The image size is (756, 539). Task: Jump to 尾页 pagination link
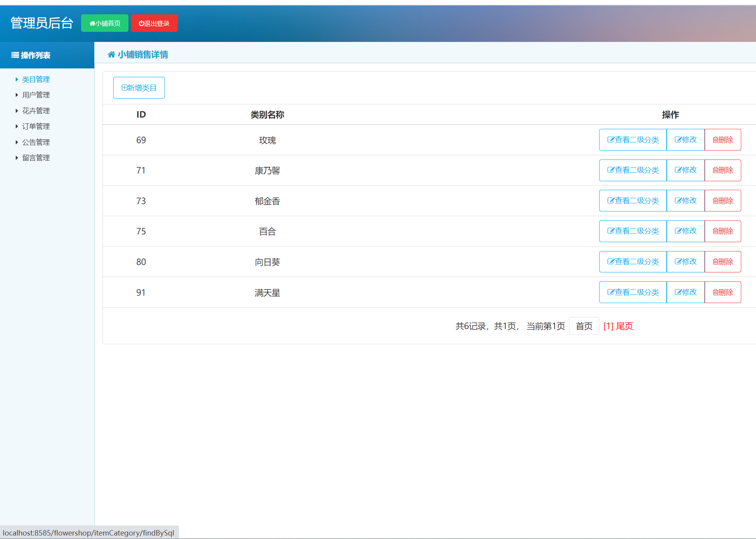pyautogui.click(x=624, y=326)
